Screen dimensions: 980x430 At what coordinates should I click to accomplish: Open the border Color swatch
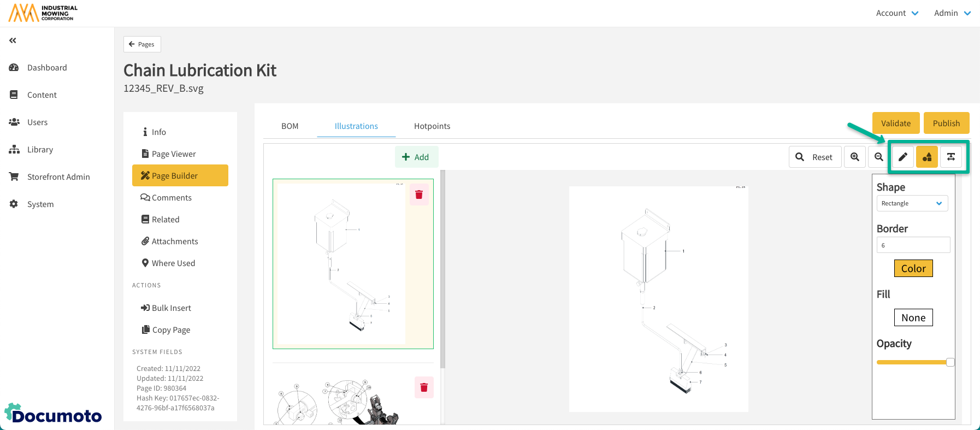click(x=913, y=269)
